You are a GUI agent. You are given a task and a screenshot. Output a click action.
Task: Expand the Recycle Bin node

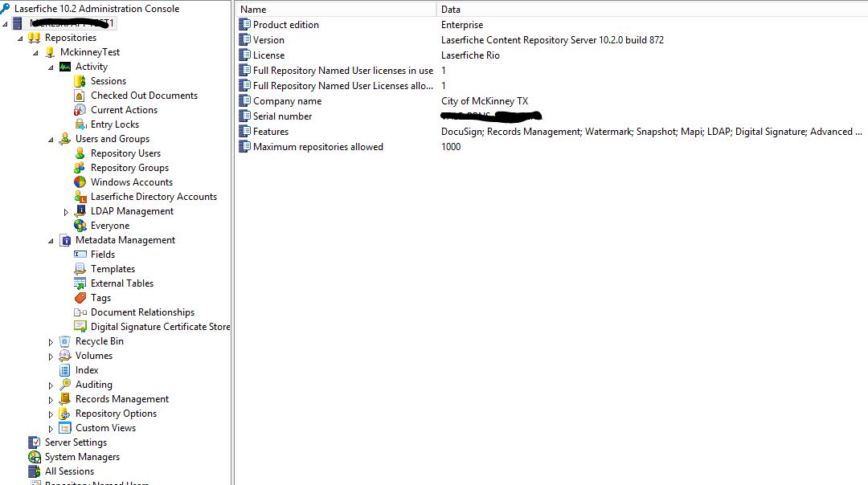(51, 342)
